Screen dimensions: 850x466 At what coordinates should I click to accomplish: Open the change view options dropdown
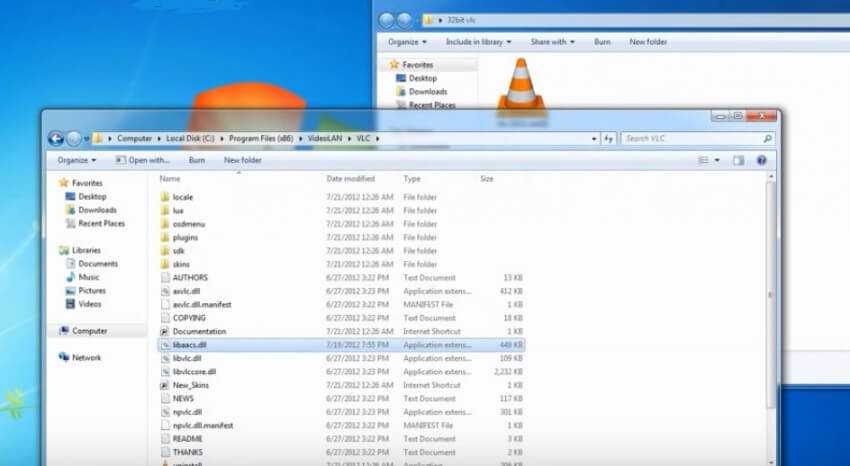tap(716, 160)
